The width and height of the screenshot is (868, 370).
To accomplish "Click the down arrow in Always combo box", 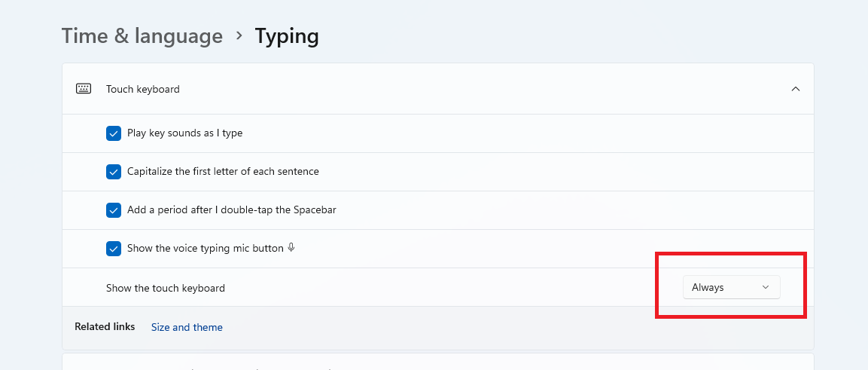I will coord(766,287).
